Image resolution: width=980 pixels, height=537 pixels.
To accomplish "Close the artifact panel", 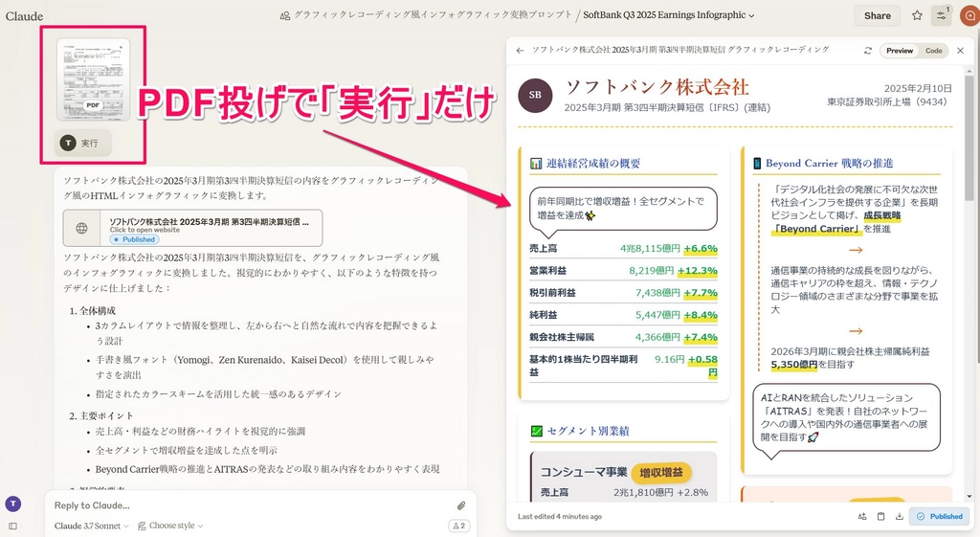I will click(x=961, y=51).
